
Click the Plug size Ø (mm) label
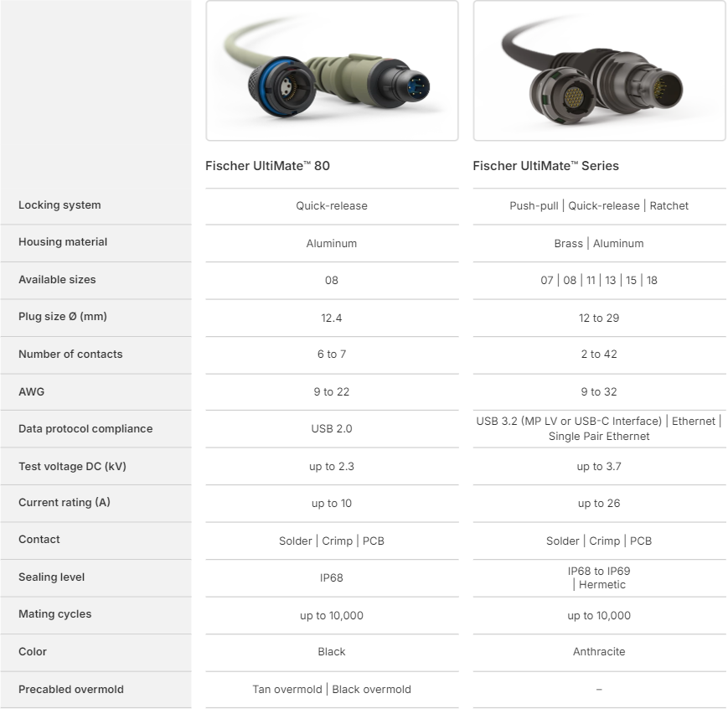click(x=63, y=317)
